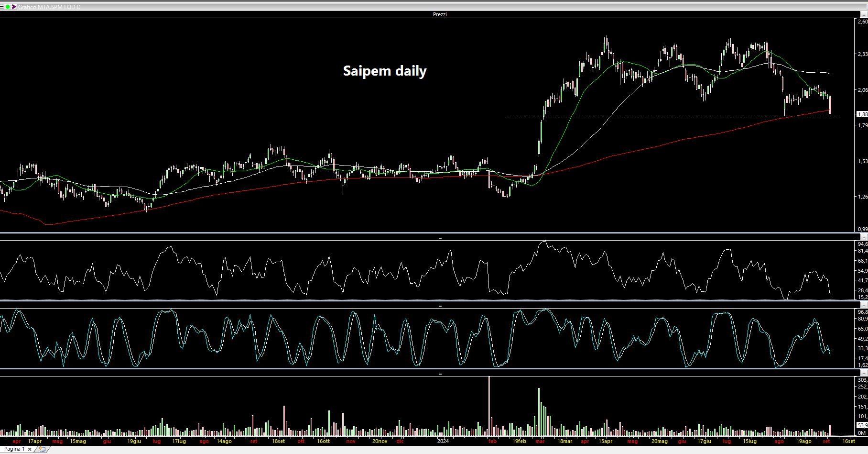
Task: Click the 16set date on time axis
Action: pos(848,441)
